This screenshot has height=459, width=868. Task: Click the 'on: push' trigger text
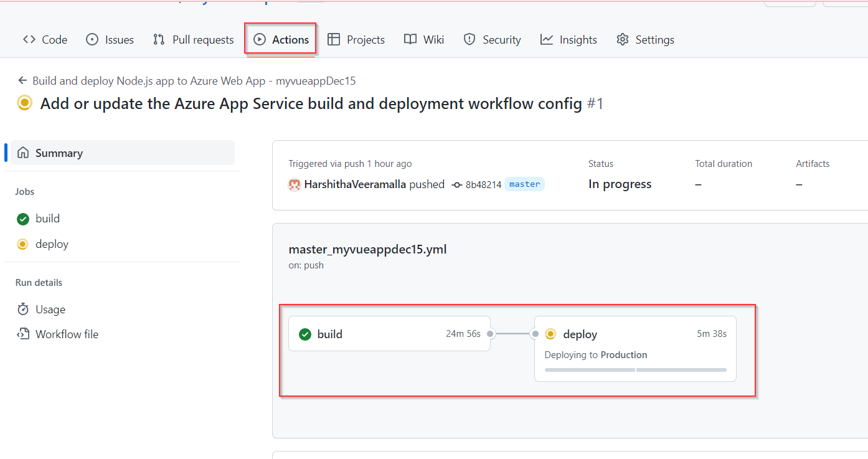(306, 265)
